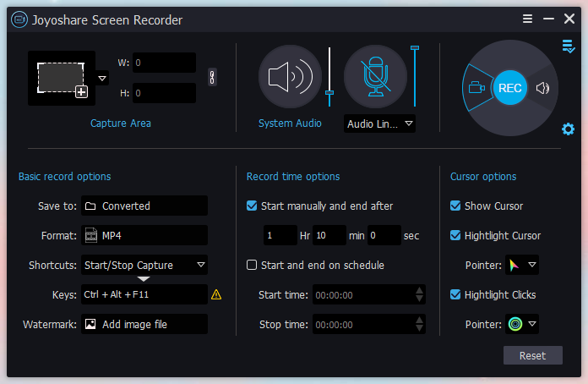Screen dimensions: 588x384
Task: Click the Joyoshare logo icon
Action: 19,19
